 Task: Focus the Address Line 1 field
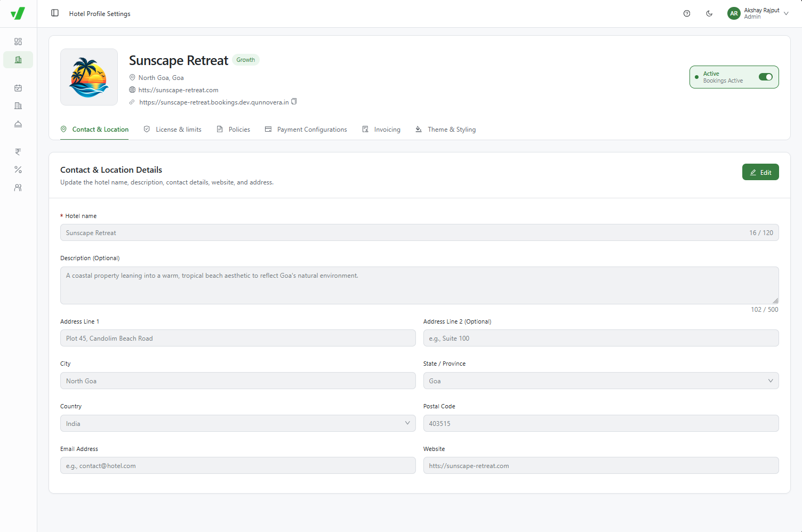[238, 338]
